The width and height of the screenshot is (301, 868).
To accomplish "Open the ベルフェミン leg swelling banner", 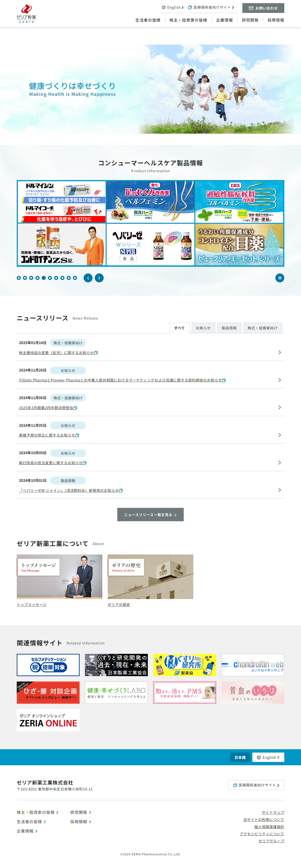I will pyautogui.click(x=150, y=202).
